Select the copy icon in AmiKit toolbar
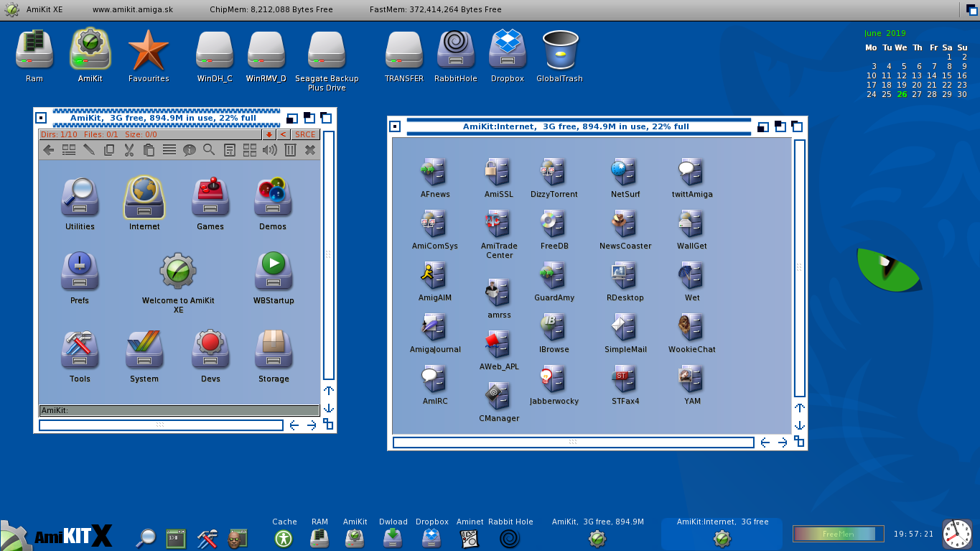The width and height of the screenshot is (980, 551). pyautogui.click(x=109, y=150)
